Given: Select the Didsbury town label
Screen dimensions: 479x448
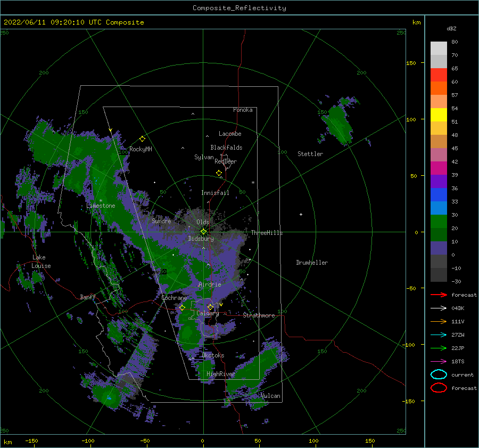Looking at the screenshot, I should click(x=201, y=239).
